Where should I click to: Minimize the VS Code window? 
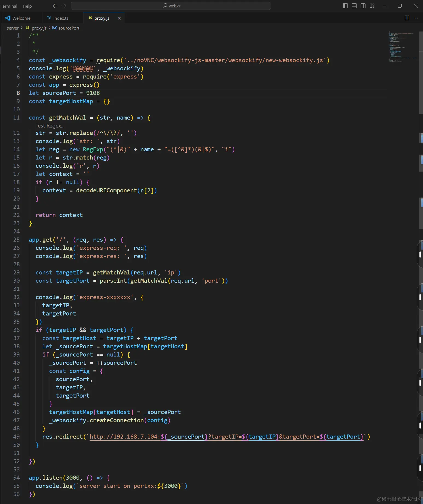click(x=384, y=6)
